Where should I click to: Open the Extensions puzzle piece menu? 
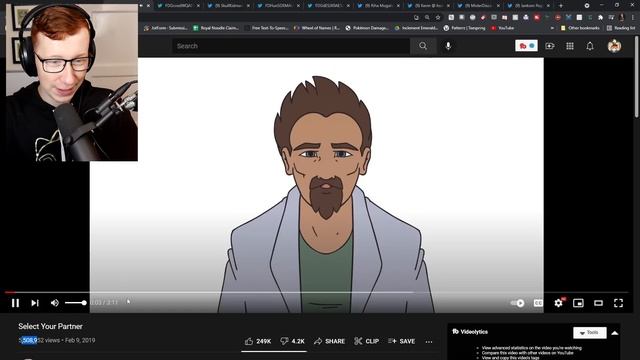[600, 18]
